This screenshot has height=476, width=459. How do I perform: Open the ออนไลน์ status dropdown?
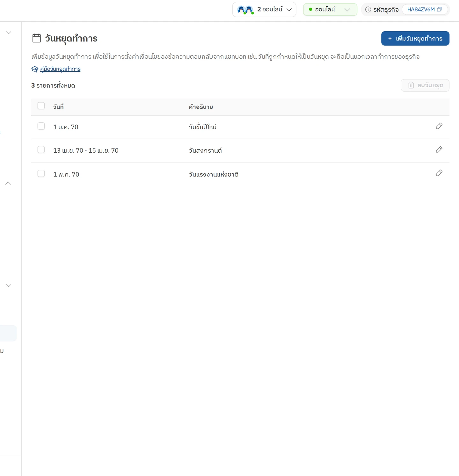330,10
